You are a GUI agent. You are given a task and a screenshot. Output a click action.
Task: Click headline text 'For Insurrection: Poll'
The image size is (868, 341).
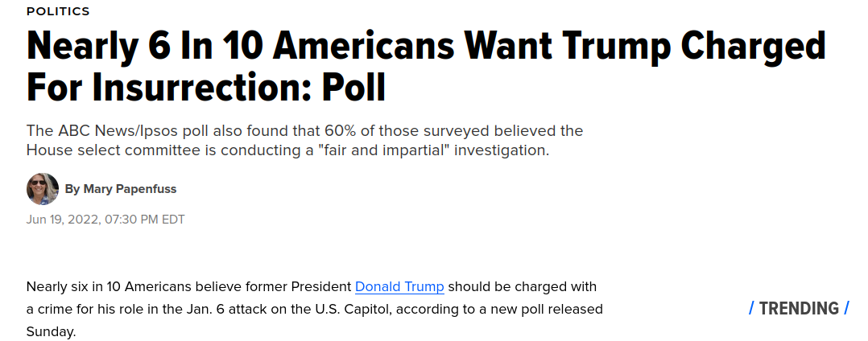[x=206, y=87]
